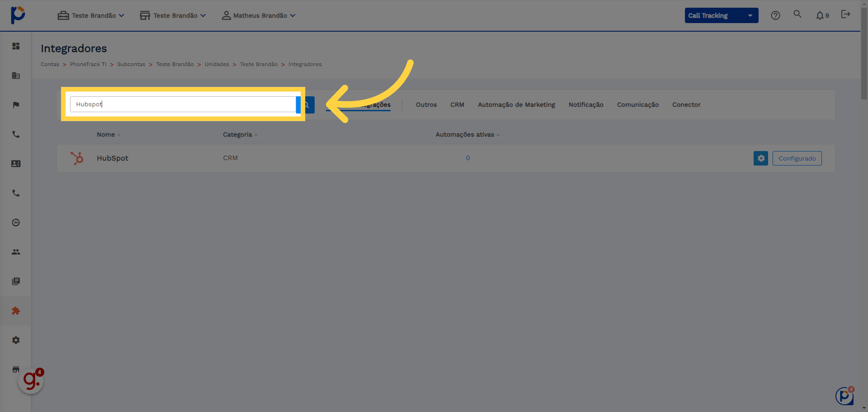
Task: Open the library reports sidebar icon
Action: (x=16, y=281)
